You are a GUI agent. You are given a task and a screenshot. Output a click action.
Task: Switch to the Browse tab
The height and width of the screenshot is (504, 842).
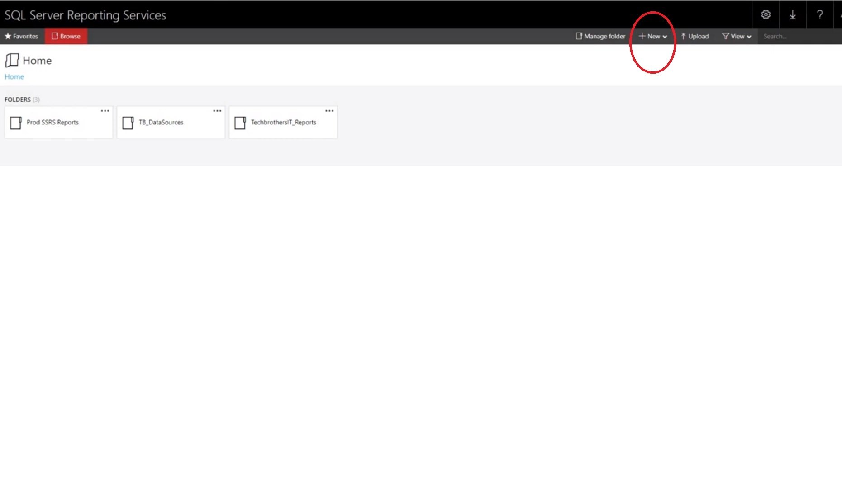coord(66,36)
